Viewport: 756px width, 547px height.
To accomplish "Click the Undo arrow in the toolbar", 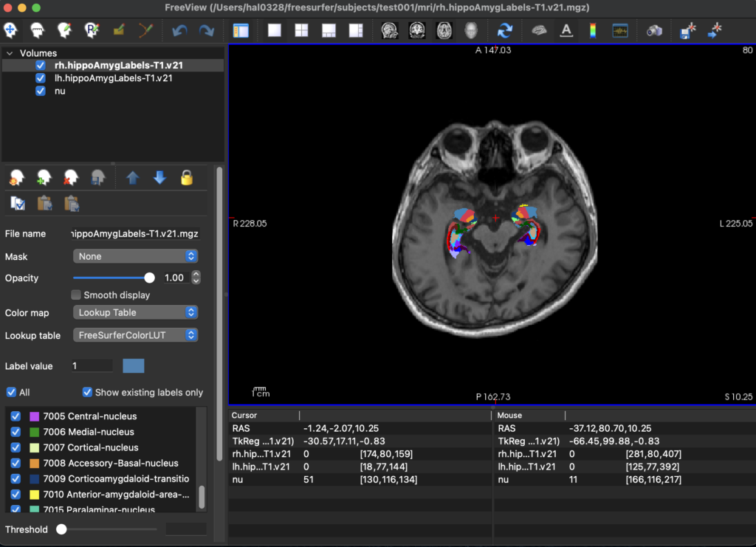I will point(179,30).
